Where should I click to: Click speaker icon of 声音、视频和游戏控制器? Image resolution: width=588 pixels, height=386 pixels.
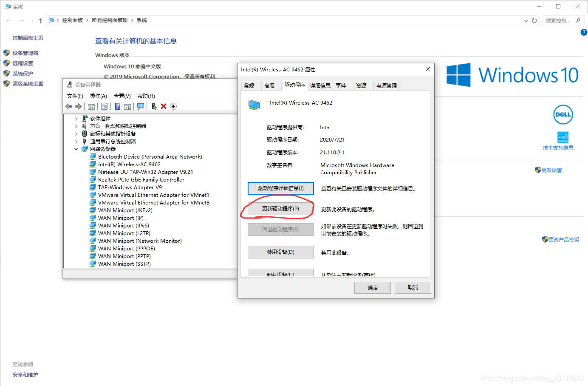tap(85, 126)
